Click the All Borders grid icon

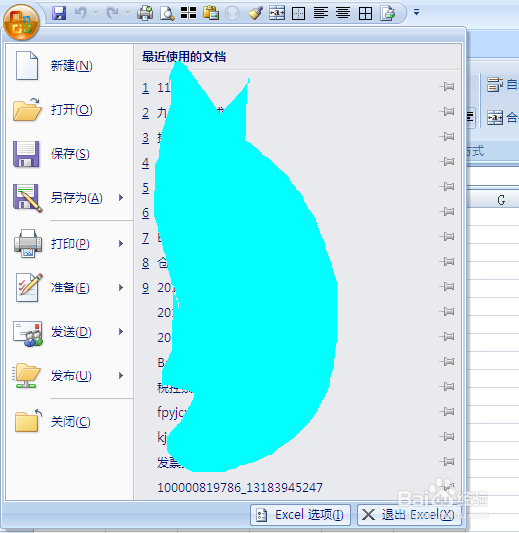coord(365,13)
